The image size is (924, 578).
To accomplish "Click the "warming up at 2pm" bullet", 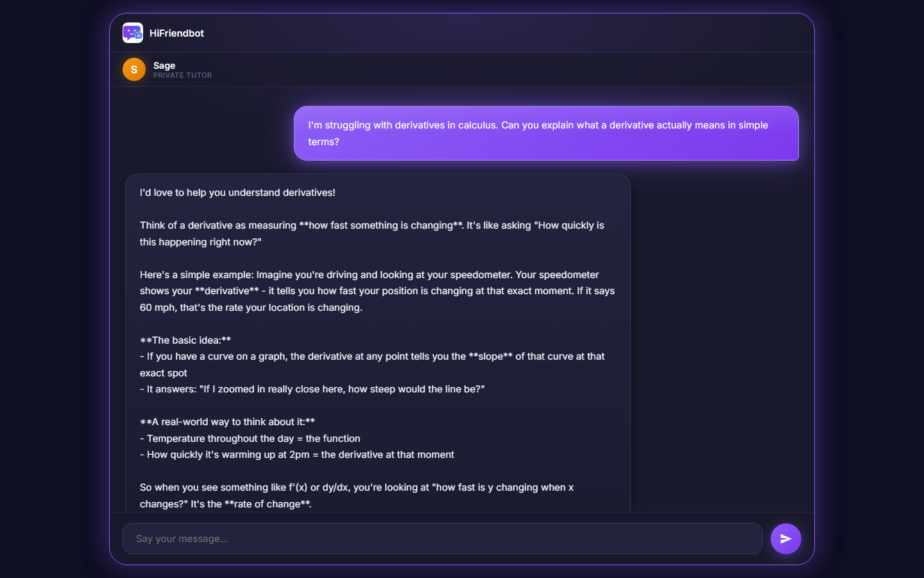I will pos(297,455).
